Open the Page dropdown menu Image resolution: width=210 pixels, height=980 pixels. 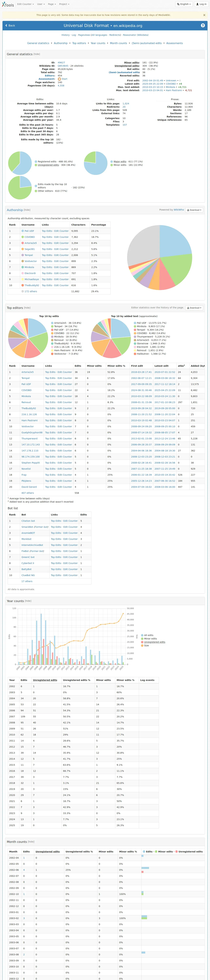[x=52, y=4]
